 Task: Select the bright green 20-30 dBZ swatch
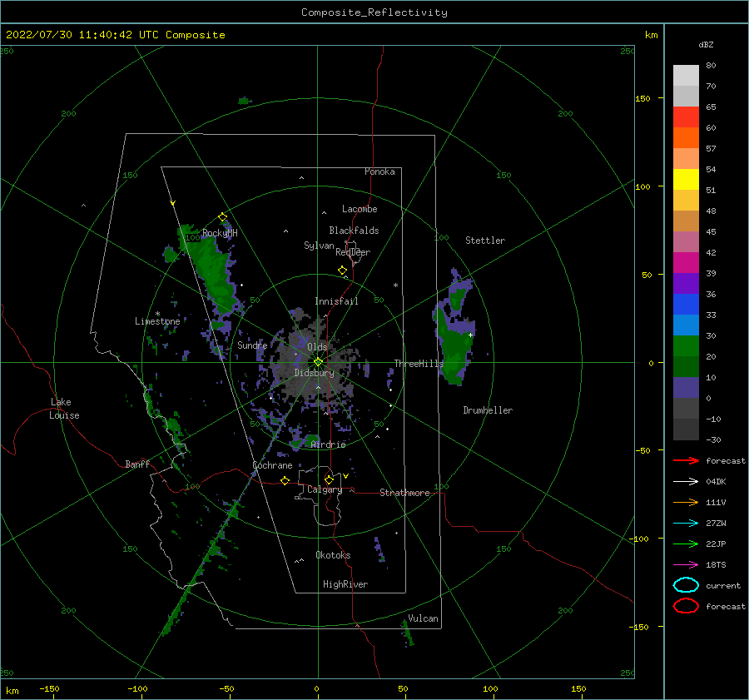pyautogui.click(x=686, y=346)
